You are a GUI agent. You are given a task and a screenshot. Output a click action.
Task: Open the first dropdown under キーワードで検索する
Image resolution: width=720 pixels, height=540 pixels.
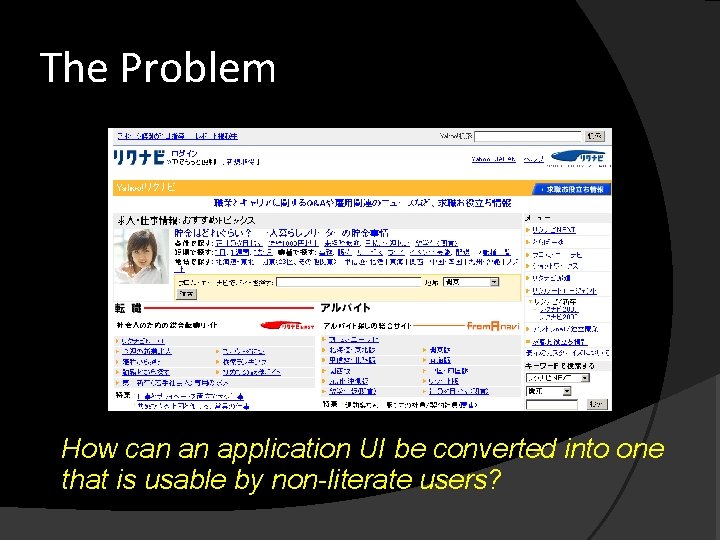click(x=557, y=378)
